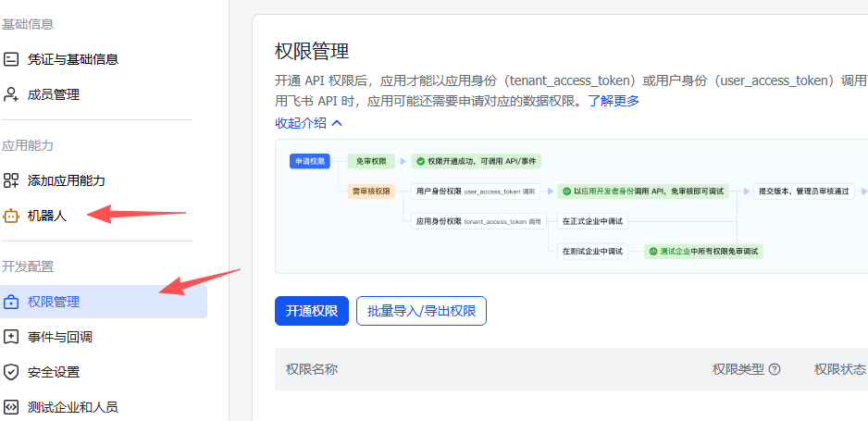
Task: Click 批量导入/导出权限 button
Action: [x=421, y=311]
